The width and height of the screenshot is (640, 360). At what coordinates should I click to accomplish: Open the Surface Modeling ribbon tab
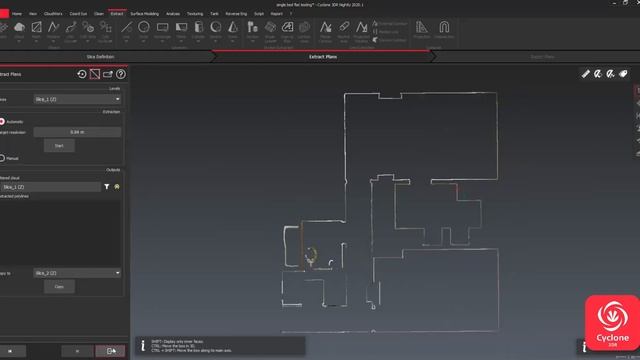[x=144, y=13]
